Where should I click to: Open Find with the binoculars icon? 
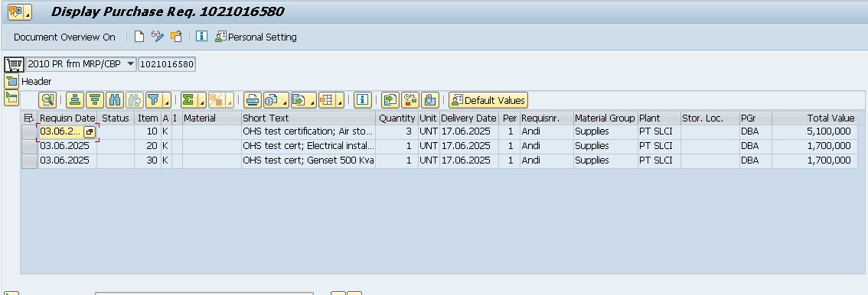click(x=115, y=100)
